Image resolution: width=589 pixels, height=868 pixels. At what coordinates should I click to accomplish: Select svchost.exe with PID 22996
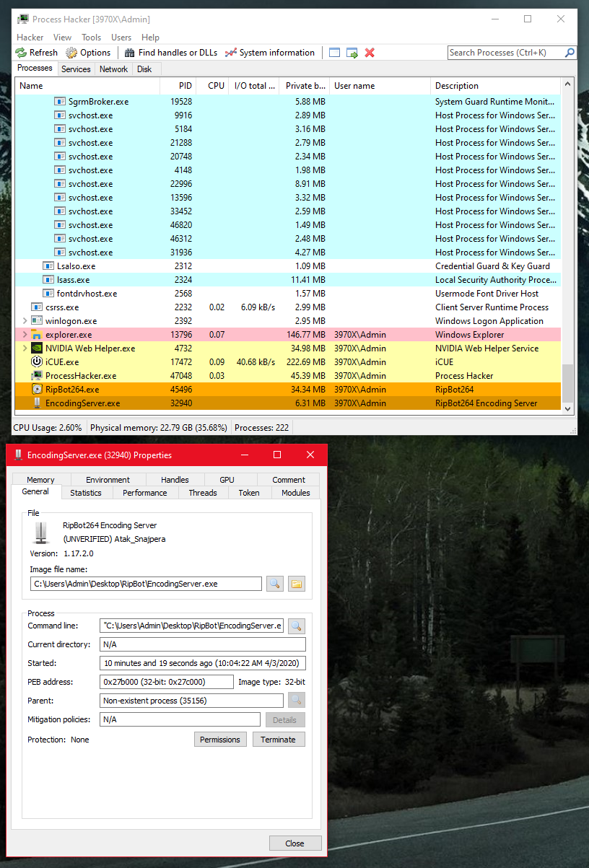coord(287,184)
